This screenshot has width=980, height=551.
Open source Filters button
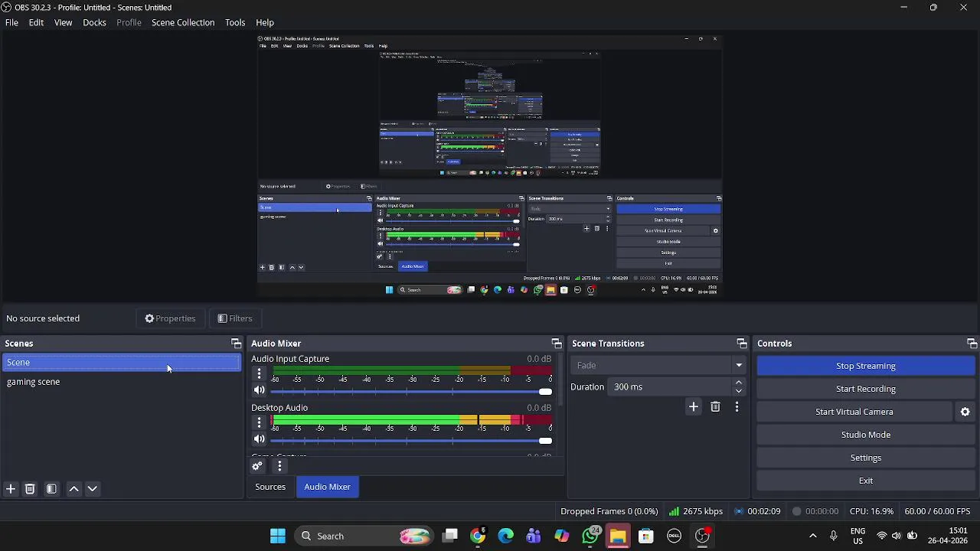234,318
